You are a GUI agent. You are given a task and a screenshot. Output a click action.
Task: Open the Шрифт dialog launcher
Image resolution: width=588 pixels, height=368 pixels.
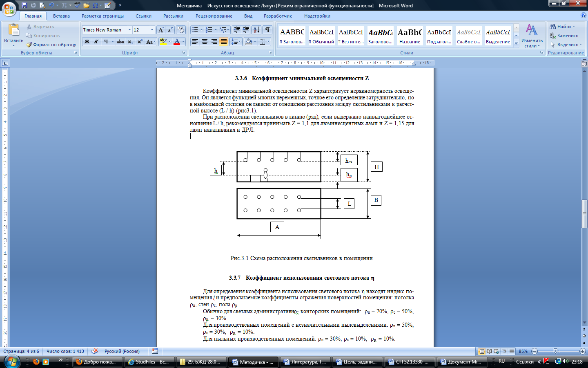(x=183, y=52)
